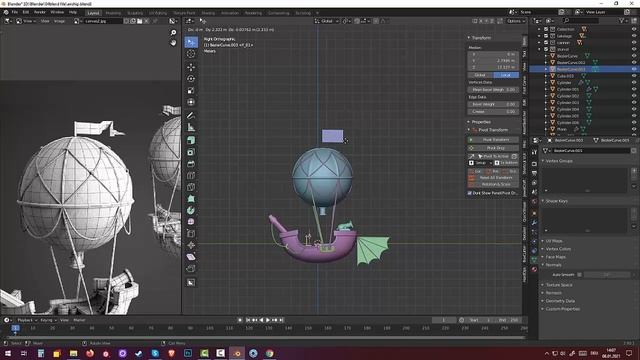
Task: Open the Active Tool properties tab
Action: click(534, 152)
